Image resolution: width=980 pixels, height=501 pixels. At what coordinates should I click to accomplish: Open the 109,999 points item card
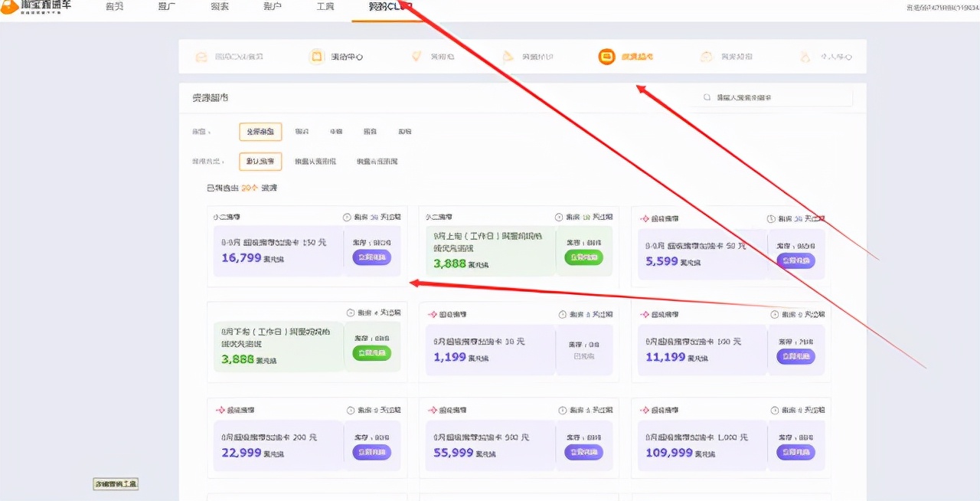[x=730, y=440]
